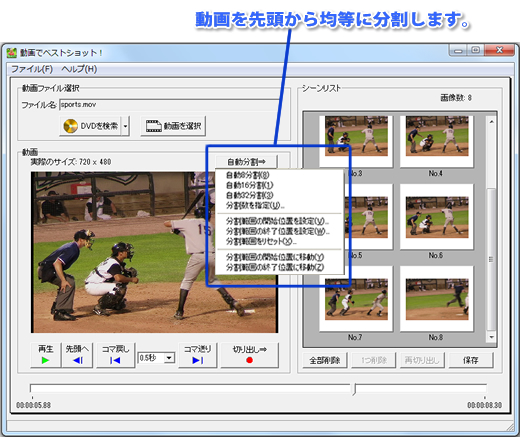Maximize the window using the title bar button
Screen dimensions: 520x437
tap(476, 50)
